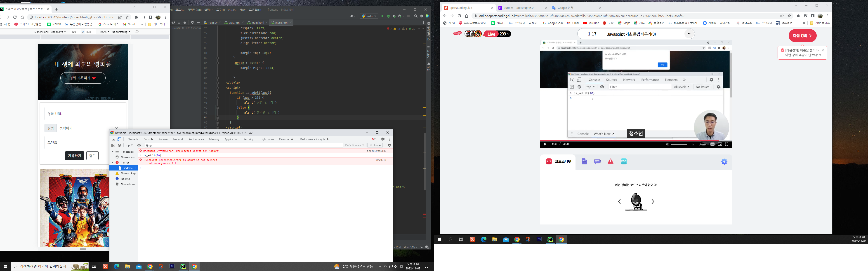Screen dimensions: 868x271
Task: Toggle the DevTools console sidebar
Action: (113, 145)
